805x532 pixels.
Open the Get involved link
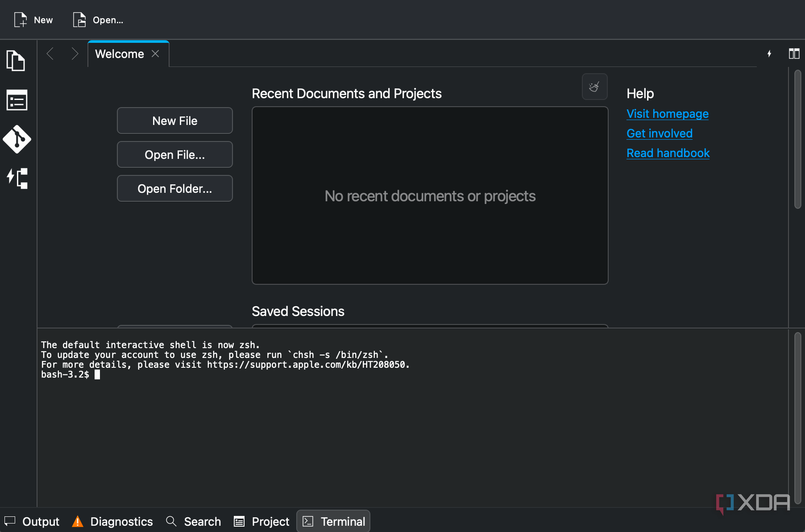pos(660,133)
